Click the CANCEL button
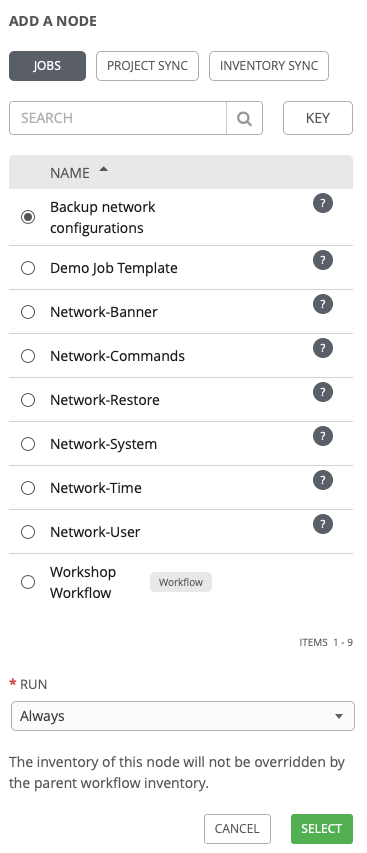Screen dimensions: 367x853 237,829
